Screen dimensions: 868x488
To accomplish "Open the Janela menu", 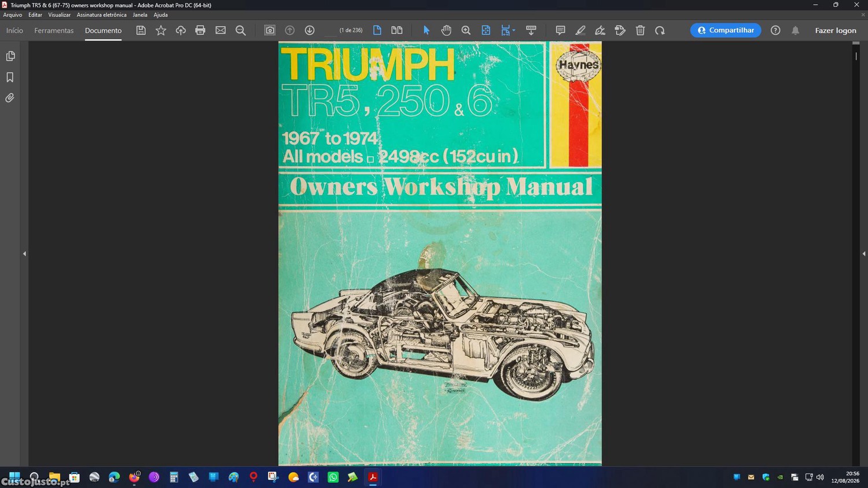I will coord(140,15).
